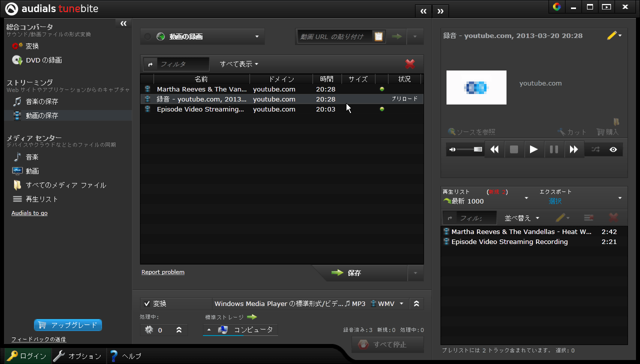Toggle the eye visualization button
This screenshot has width=640, height=364.
pos(613,149)
